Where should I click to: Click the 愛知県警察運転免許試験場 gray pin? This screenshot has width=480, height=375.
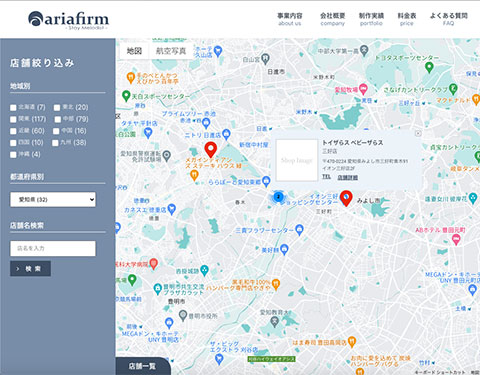tap(167, 155)
